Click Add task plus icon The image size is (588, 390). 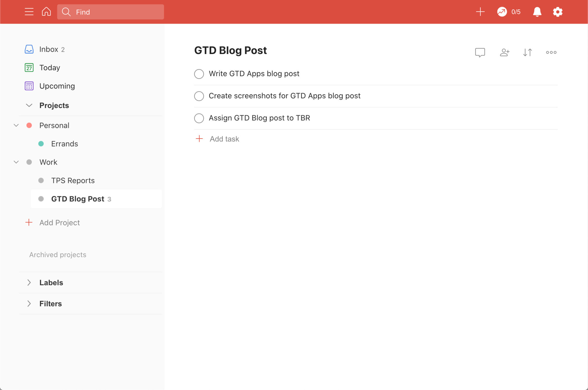pos(199,139)
